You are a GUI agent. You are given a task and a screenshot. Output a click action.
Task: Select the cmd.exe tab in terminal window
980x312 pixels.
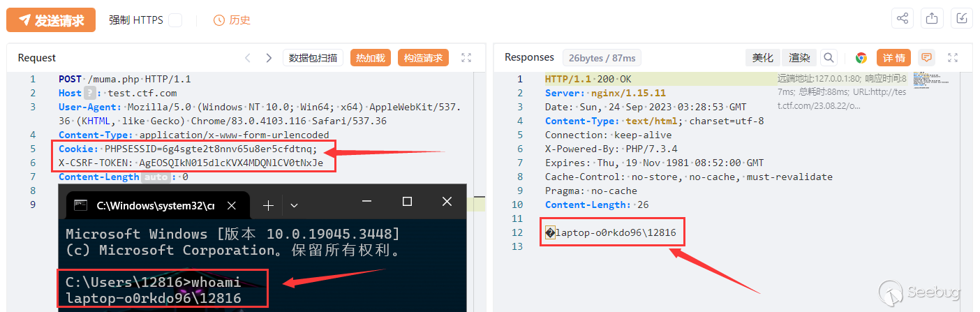coord(156,205)
